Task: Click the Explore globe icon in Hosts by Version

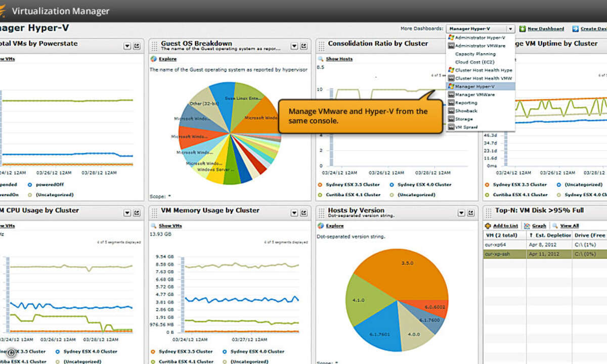Action: coord(320,225)
